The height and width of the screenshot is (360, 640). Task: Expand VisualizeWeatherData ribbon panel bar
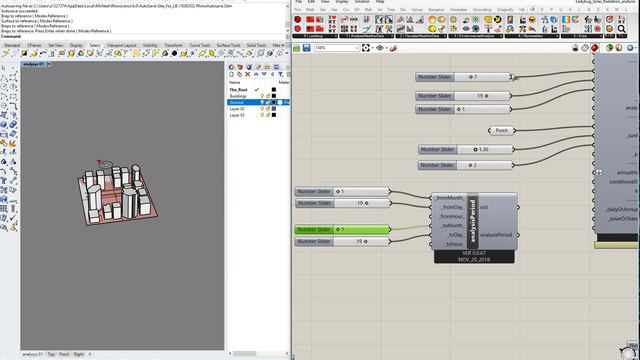coord(421,36)
